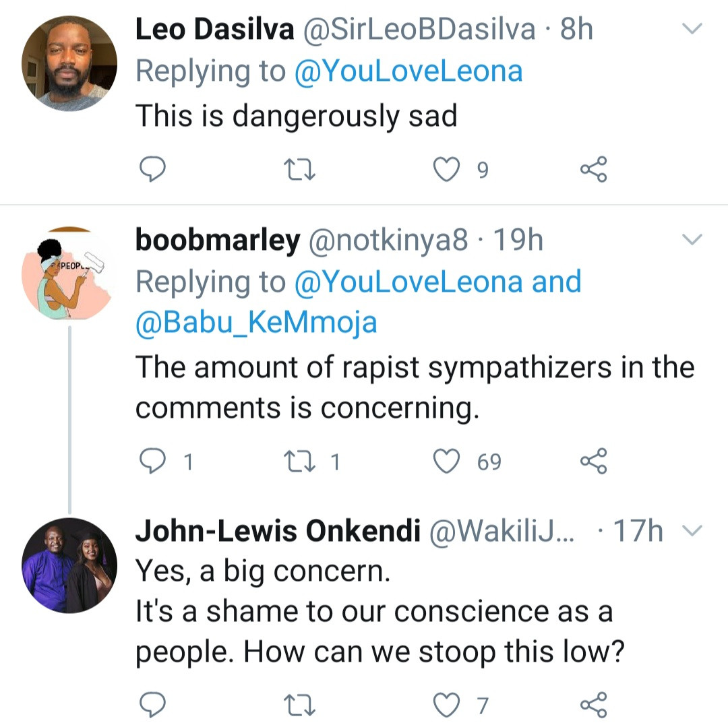
Task: Open the @Babu_KeMmoja profile link
Action: [x=257, y=323]
